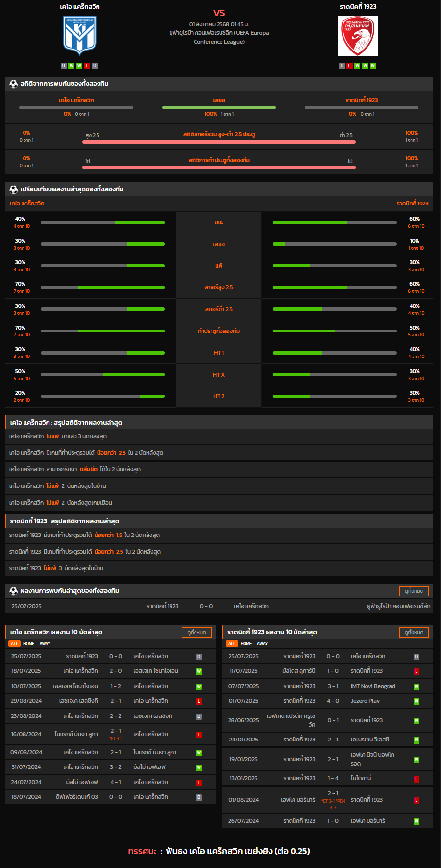Click the แพ้ comparison label
The height and width of the screenshot is (868, 441).
219,266
